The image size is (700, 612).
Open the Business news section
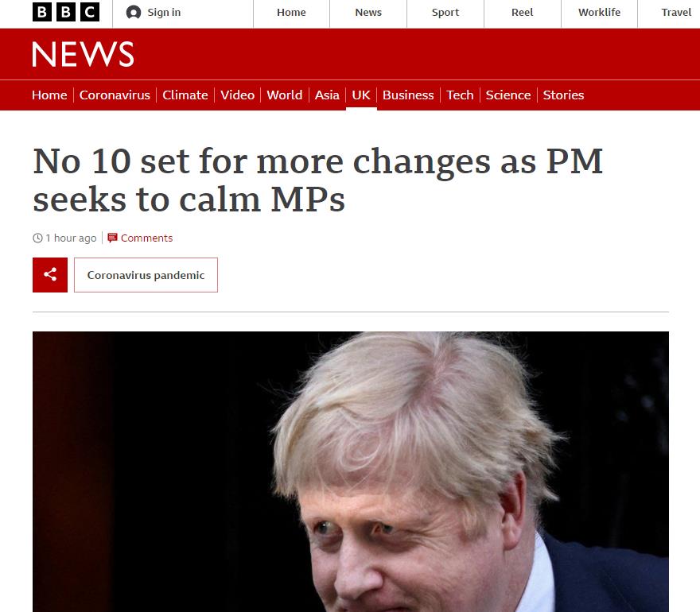pos(408,95)
